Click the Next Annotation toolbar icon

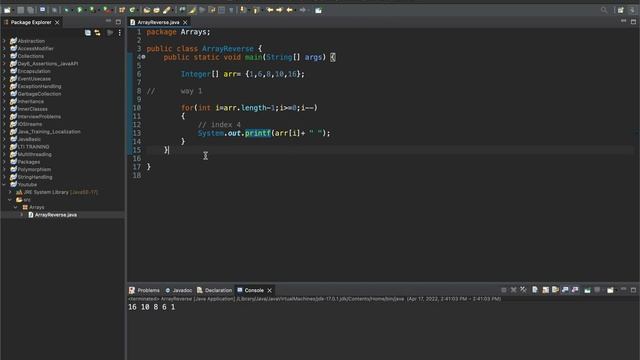(x=243, y=10)
